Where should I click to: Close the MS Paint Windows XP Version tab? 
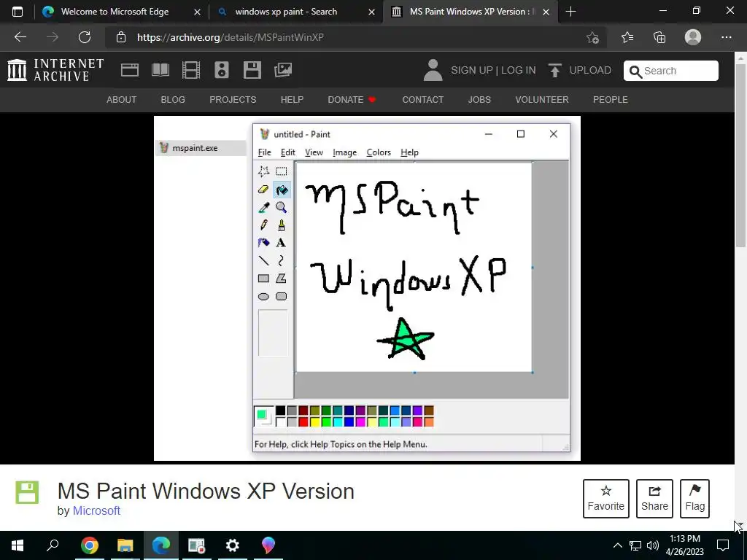(x=546, y=12)
